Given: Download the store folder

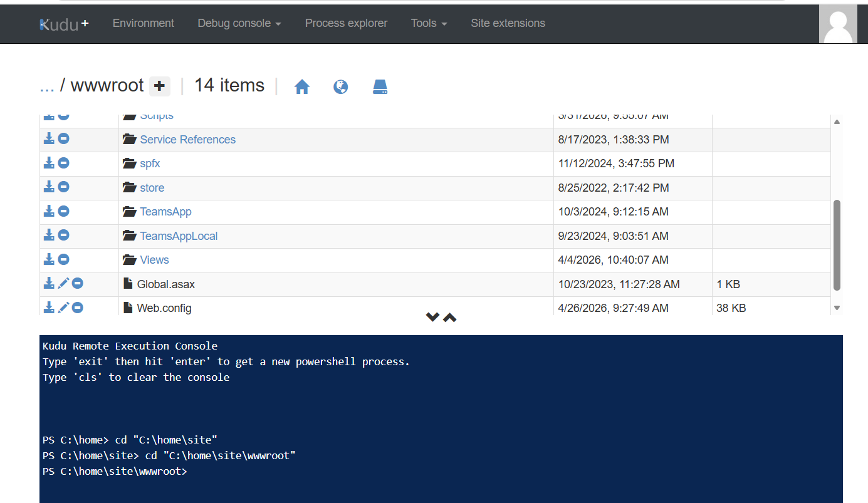Looking at the screenshot, I should [x=49, y=187].
